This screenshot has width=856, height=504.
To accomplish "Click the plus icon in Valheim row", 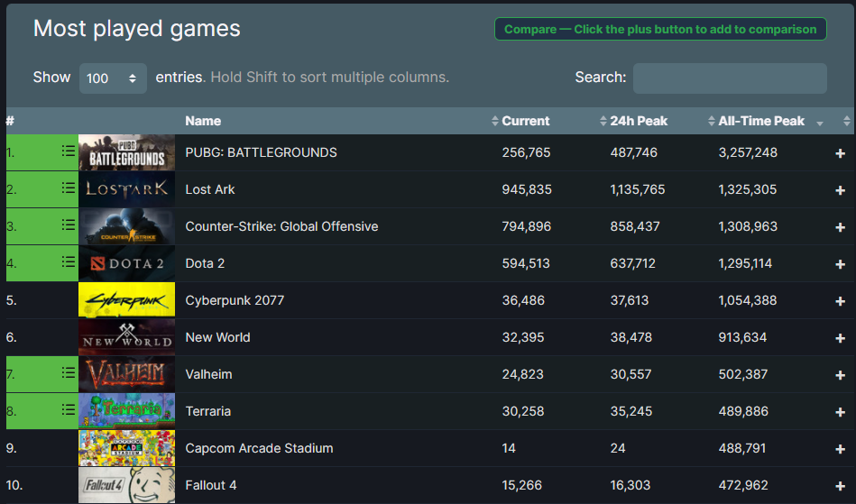I will coord(840,375).
